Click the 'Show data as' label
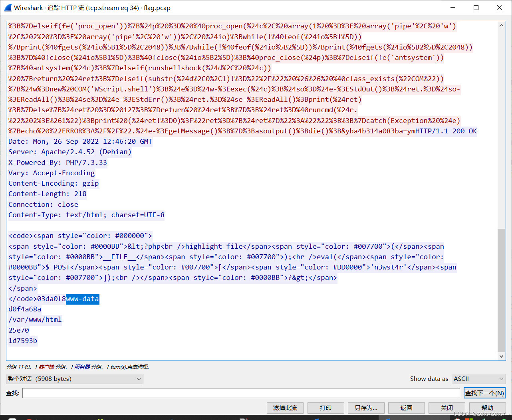This screenshot has height=420, width=512. [429, 379]
